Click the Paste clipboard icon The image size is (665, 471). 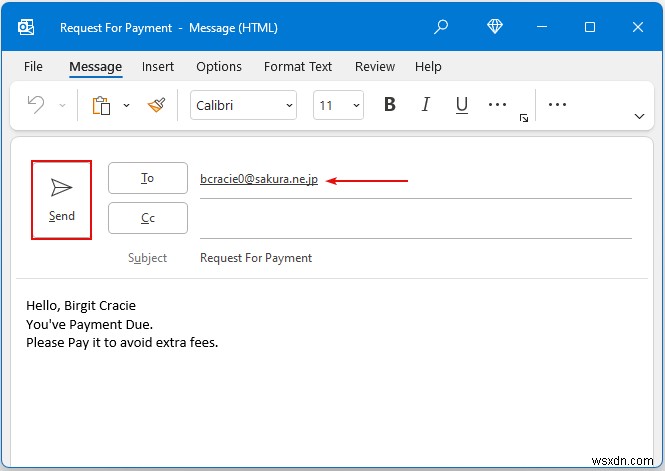pyautogui.click(x=101, y=105)
